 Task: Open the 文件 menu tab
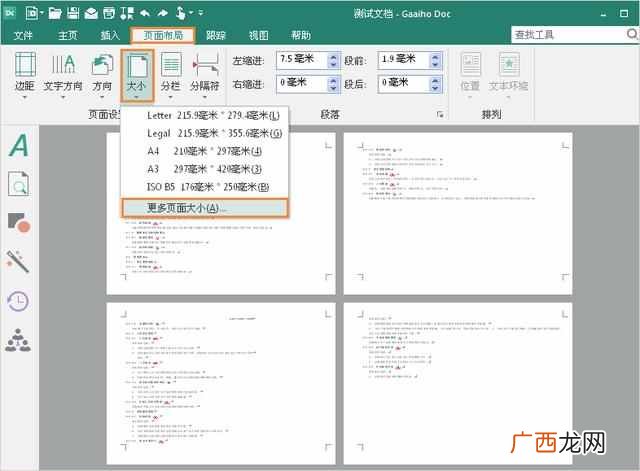pos(23,36)
